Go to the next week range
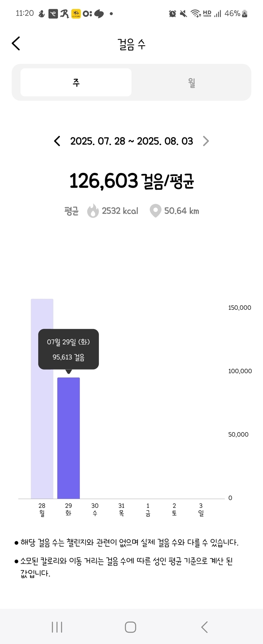 tap(206, 141)
